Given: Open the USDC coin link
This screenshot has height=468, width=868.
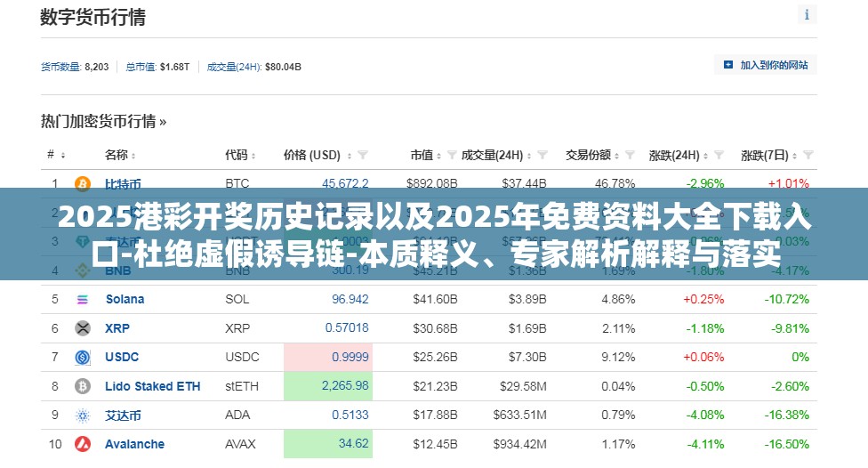Looking at the screenshot, I should point(122,358).
